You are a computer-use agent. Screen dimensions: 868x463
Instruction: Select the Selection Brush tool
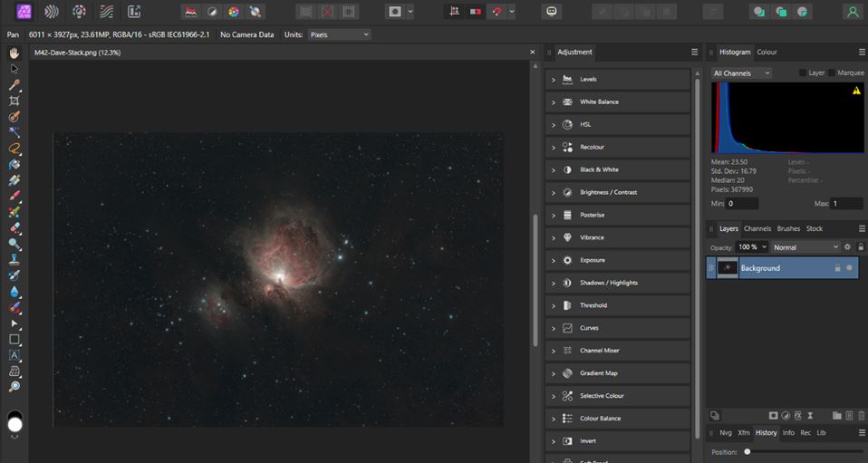point(14,117)
